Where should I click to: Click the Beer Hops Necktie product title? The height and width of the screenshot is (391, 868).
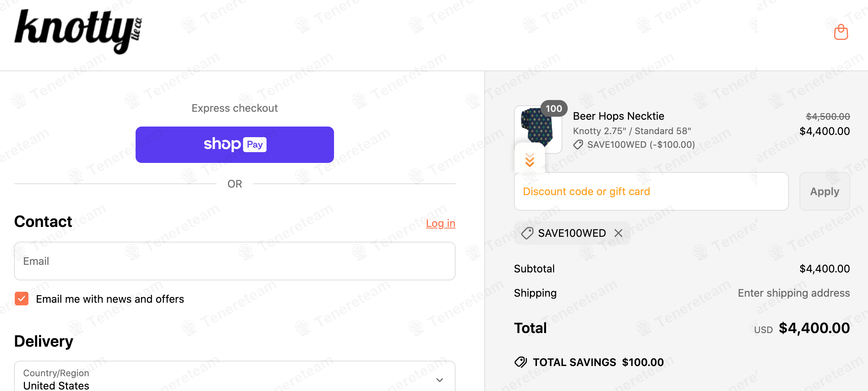(x=618, y=116)
